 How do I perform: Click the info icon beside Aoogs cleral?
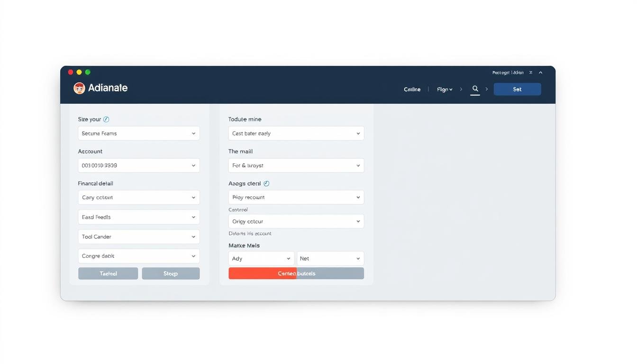[266, 183]
